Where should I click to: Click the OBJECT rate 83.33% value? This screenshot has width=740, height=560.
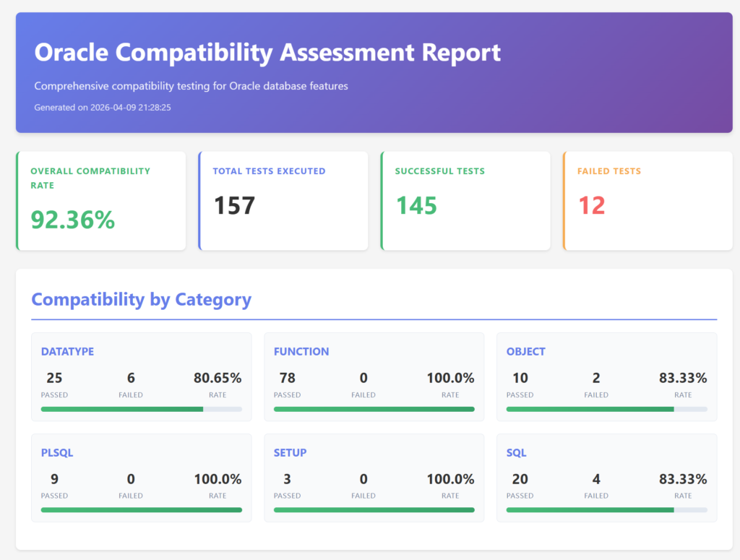pyautogui.click(x=683, y=378)
